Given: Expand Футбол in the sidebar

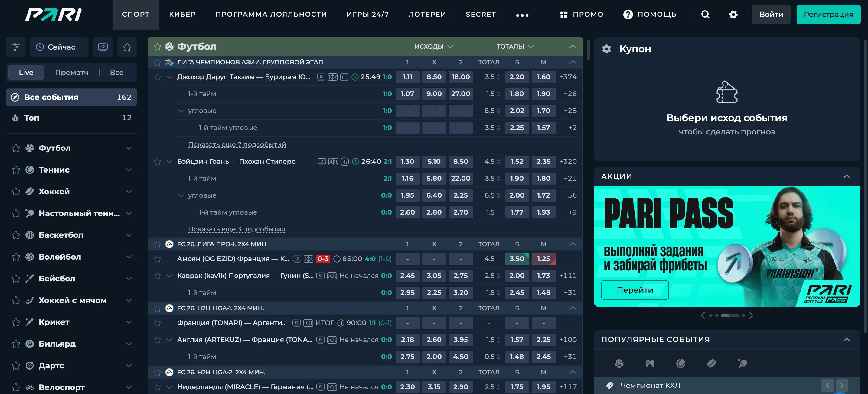Looking at the screenshot, I should pyautogui.click(x=128, y=148).
